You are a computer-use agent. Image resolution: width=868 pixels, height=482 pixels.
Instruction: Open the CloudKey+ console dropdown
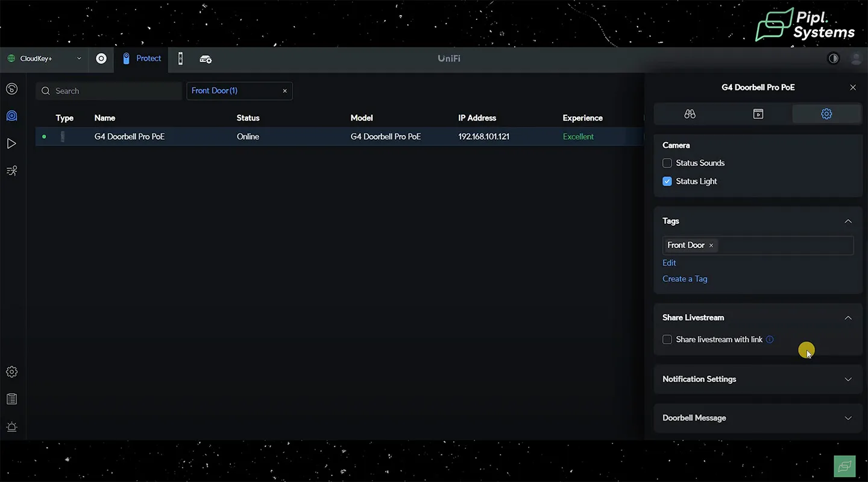[44, 59]
